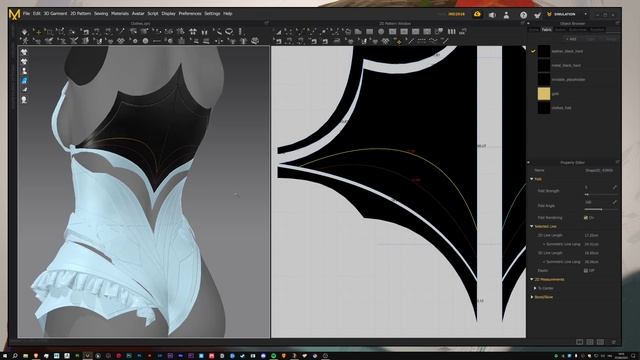Expand the To Center subsection
The width and height of the screenshot is (640, 360).
[x=535, y=288]
